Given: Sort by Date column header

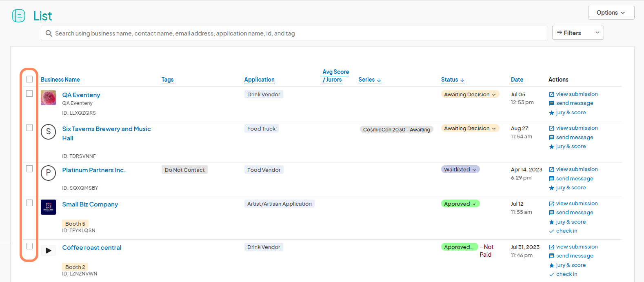Looking at the screenshot, I should [517, 80].
